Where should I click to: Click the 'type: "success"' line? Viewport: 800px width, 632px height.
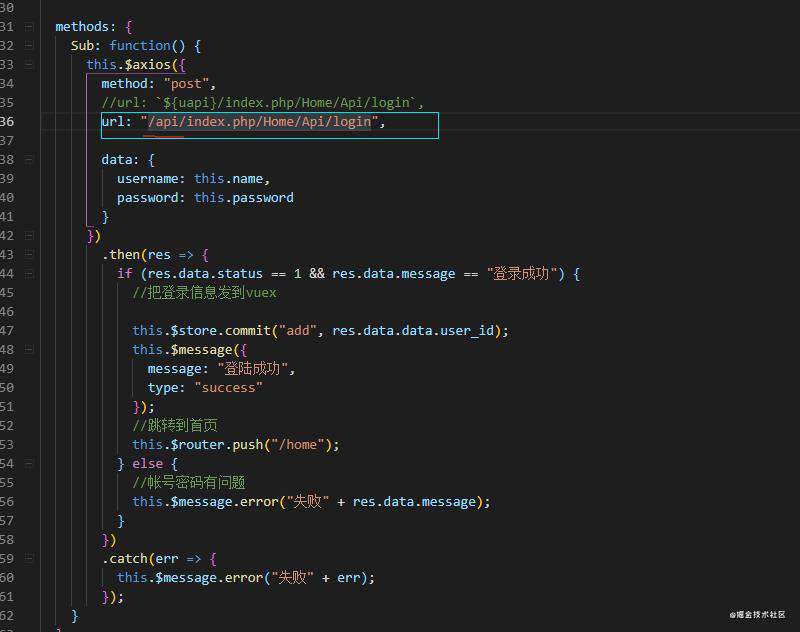[x=205, y=388]
